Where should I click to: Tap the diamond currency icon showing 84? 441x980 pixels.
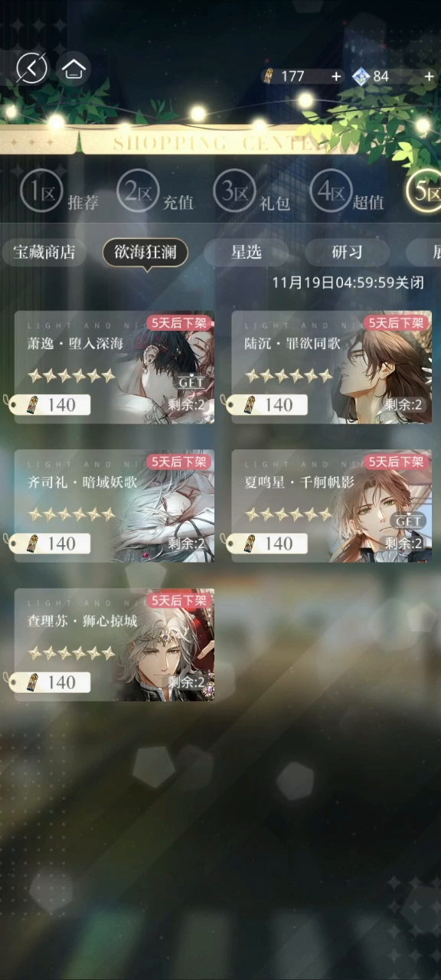coord(361,76)
